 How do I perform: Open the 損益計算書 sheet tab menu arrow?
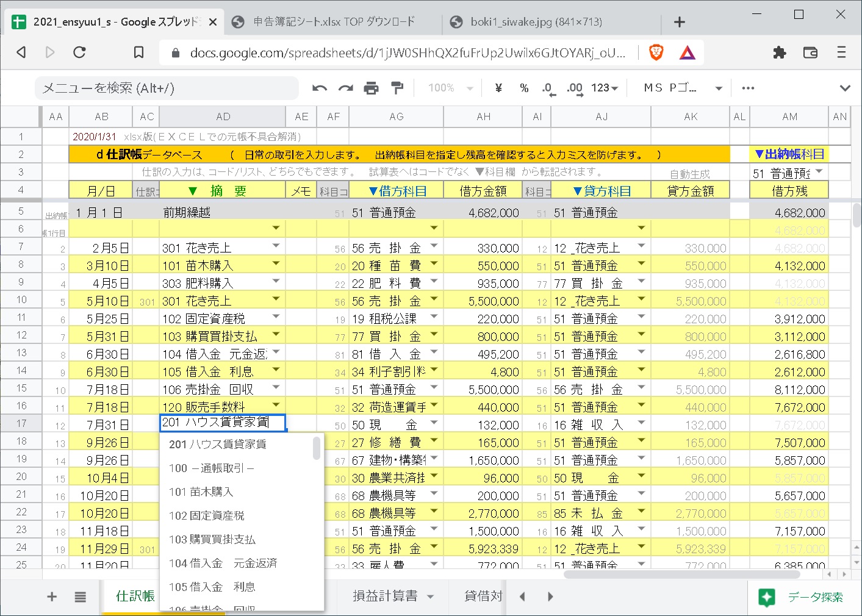431,597
